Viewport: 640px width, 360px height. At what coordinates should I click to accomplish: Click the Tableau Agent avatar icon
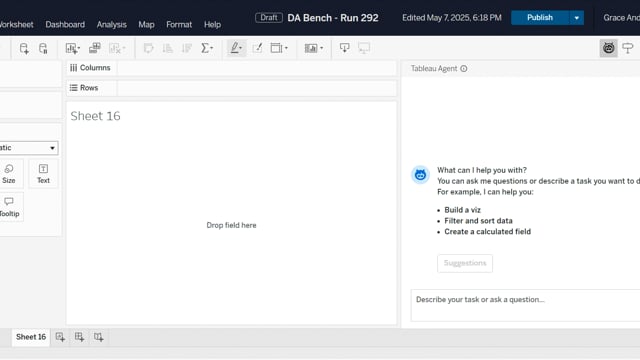[420, 175]
